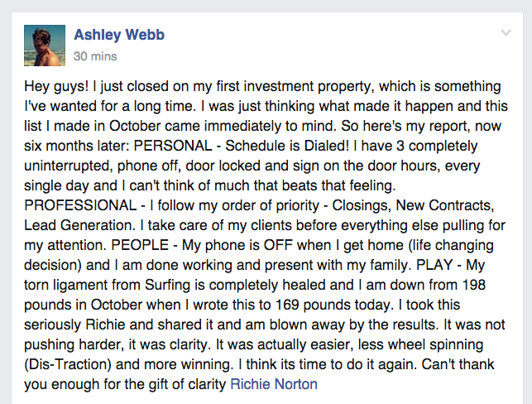Click 'New Contracts,' in the post
This screenshot has width=532, height=404.
click(445, 206)
